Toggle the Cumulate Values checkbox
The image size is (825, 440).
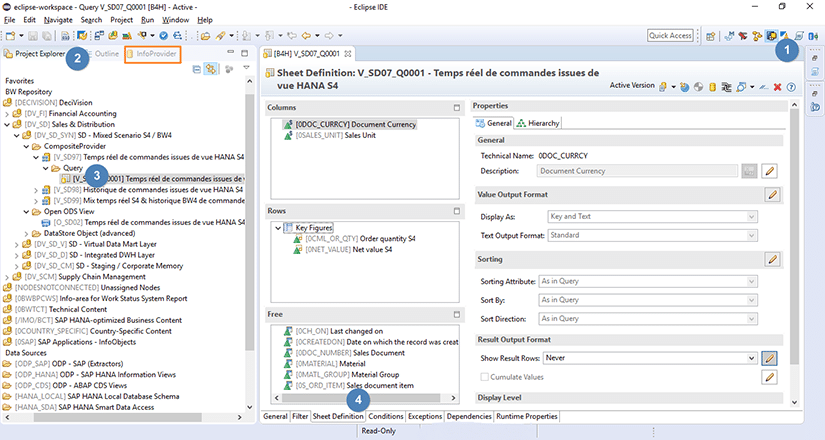(486, 377)
